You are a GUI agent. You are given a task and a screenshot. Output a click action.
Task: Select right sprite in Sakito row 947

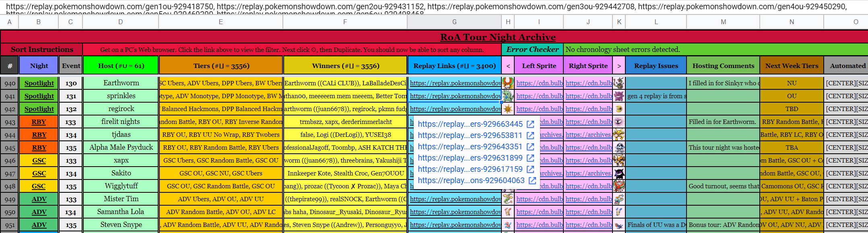coord(619,173)
